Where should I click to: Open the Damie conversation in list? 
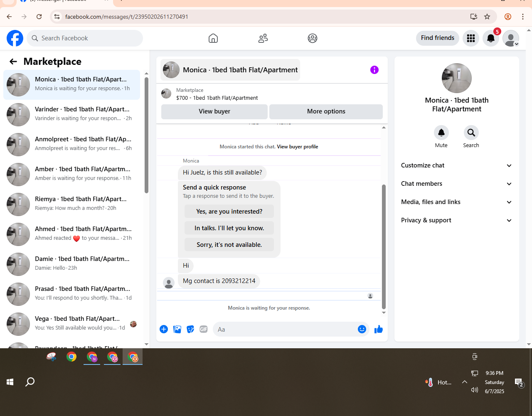pyautogui.click(x=71, y=264)
